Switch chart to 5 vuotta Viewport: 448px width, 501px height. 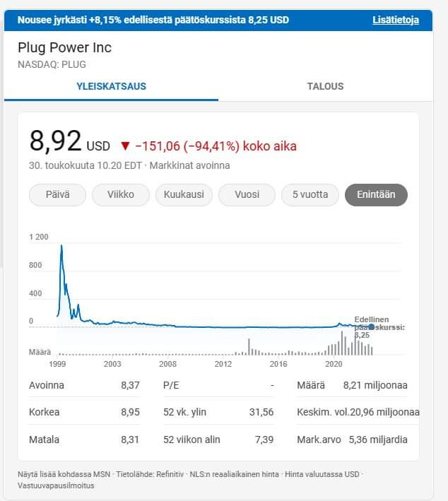[x=310, y=194]
